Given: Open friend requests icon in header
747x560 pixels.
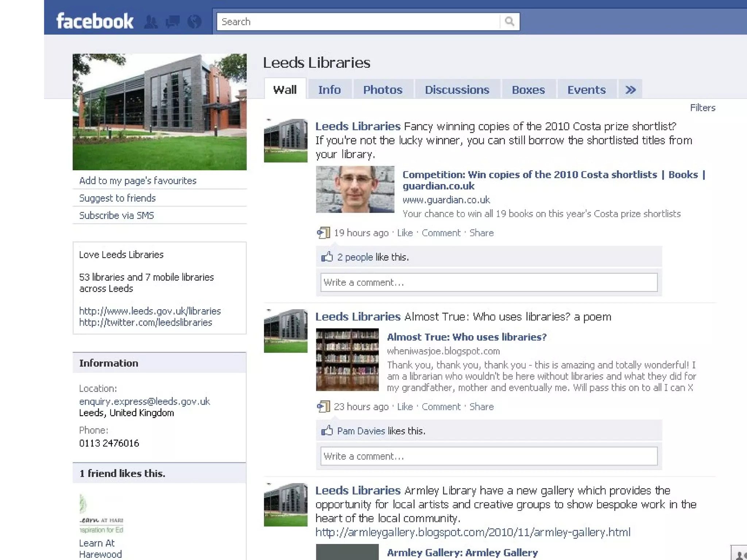Looking at the screenshot, I should click(151, 22).
